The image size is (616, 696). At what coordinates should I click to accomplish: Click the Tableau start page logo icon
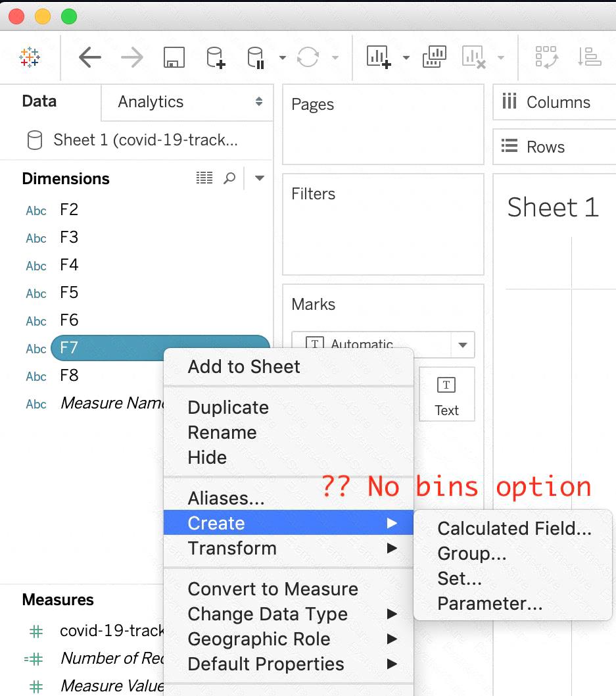(x=30, y=57)
